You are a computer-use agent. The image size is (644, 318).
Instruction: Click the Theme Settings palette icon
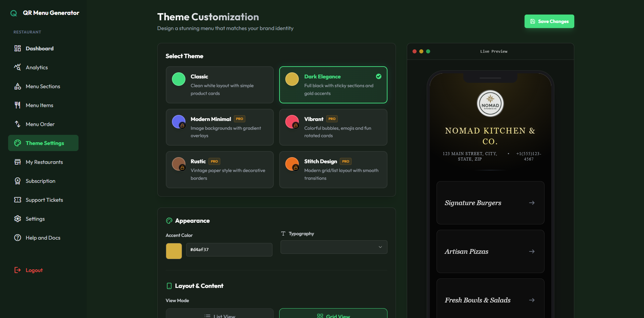coord(17,143)
